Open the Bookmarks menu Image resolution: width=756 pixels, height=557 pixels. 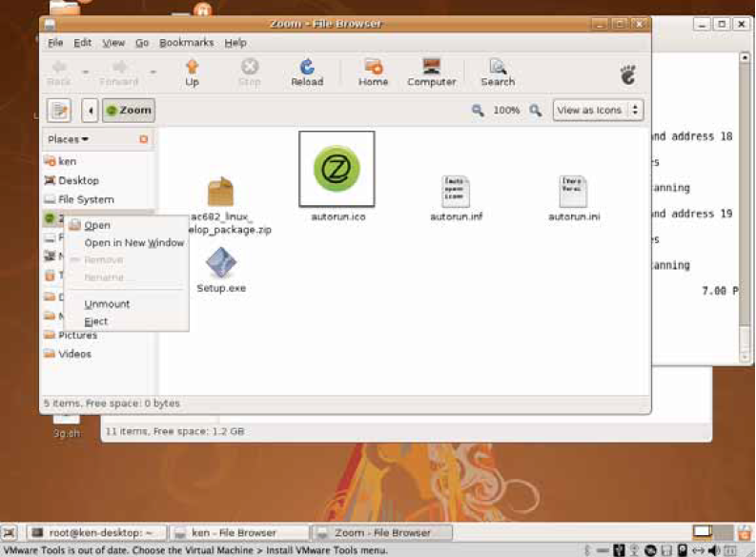coord(186,43)
